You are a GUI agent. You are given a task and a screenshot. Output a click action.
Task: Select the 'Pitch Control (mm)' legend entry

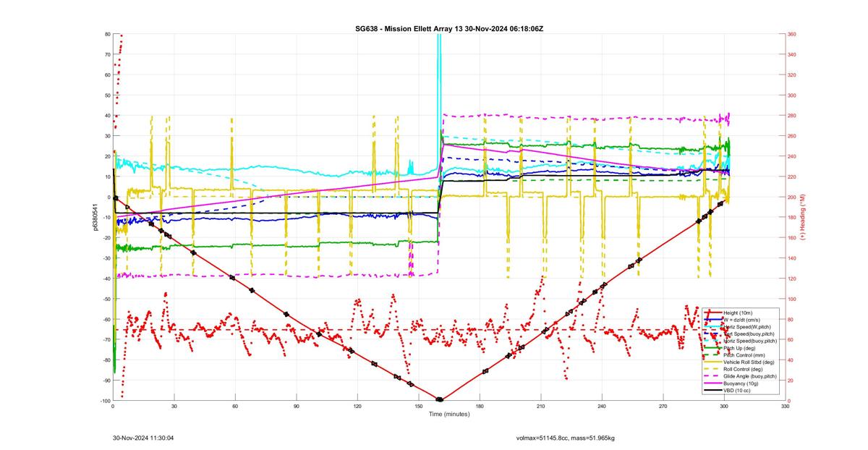pyautogui.click(x=744, y=355)
